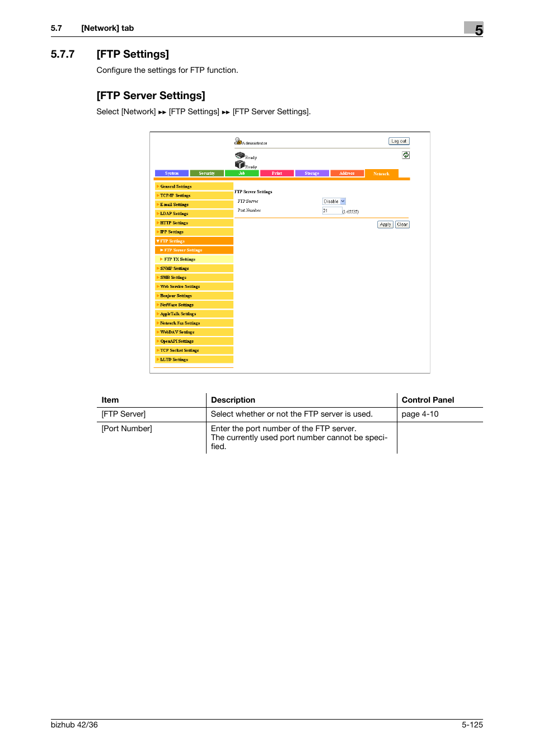
Task: Click the refresh icon below Log out
Action: click(x=406, y=155)
